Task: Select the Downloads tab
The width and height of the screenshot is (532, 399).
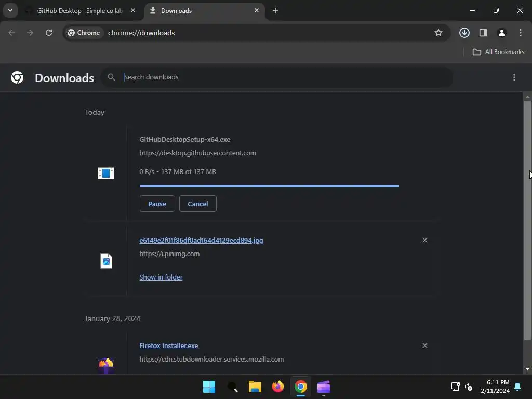Action: click(205, 11)
